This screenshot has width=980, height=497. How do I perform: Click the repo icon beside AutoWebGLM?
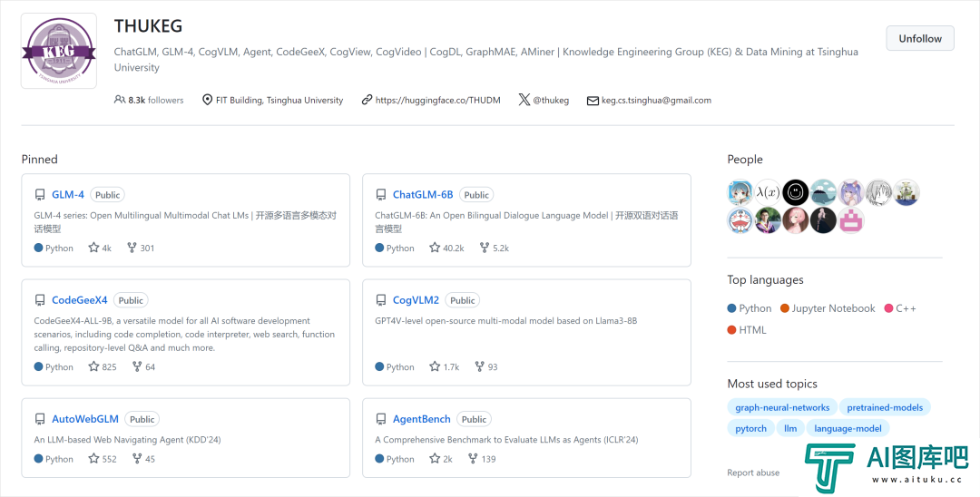39,420
